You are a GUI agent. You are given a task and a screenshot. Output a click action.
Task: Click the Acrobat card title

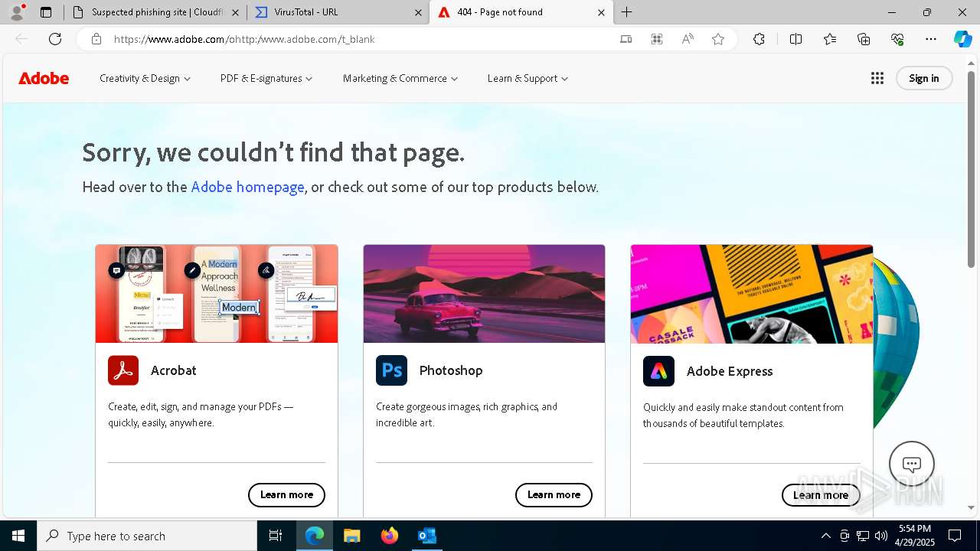pos(174,370)
